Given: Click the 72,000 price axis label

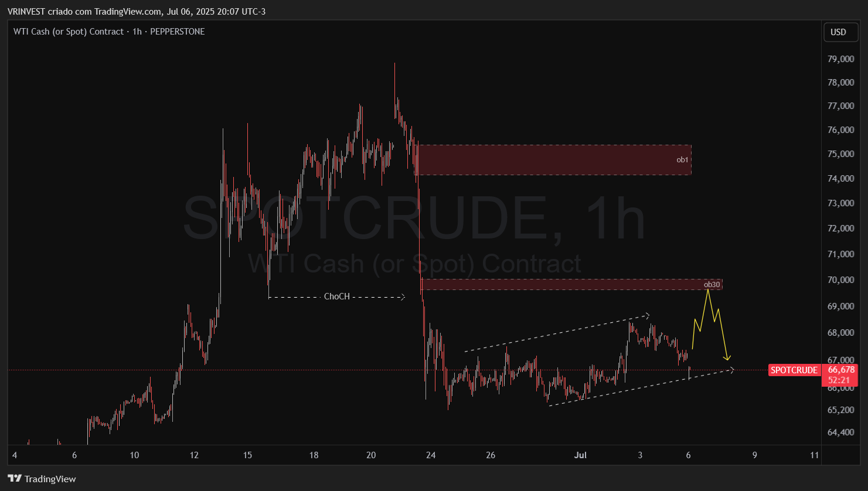Looking at the screenshot, I should 840,229.
